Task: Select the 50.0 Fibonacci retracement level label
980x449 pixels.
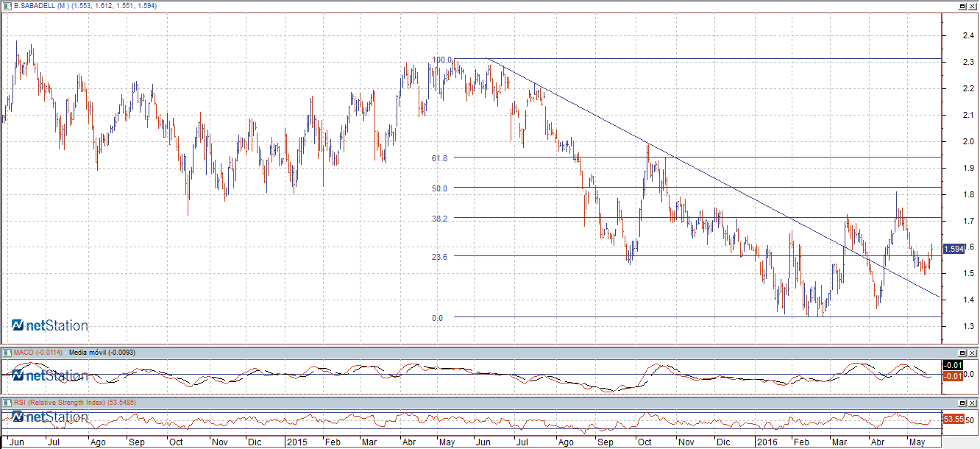Action: [440, 188]
